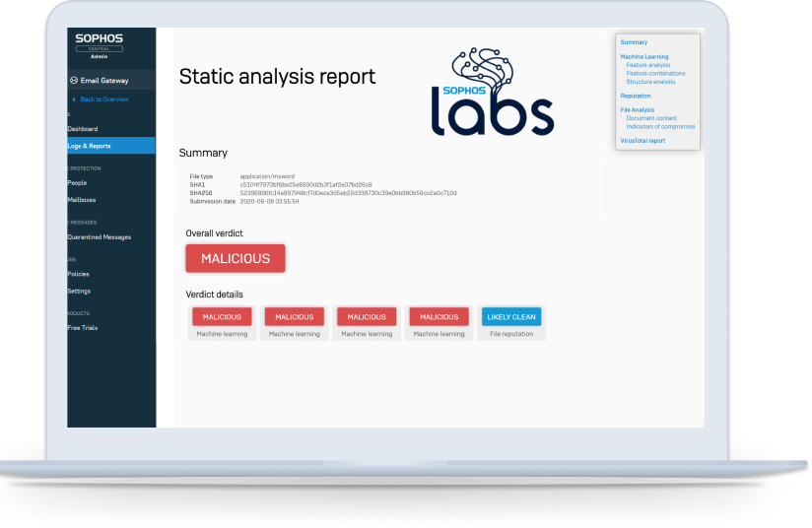Select Logs & Reports sidebar item
The height and width of the screenshot is (528, 812).
pyautogui.click(x=89, y=146)
